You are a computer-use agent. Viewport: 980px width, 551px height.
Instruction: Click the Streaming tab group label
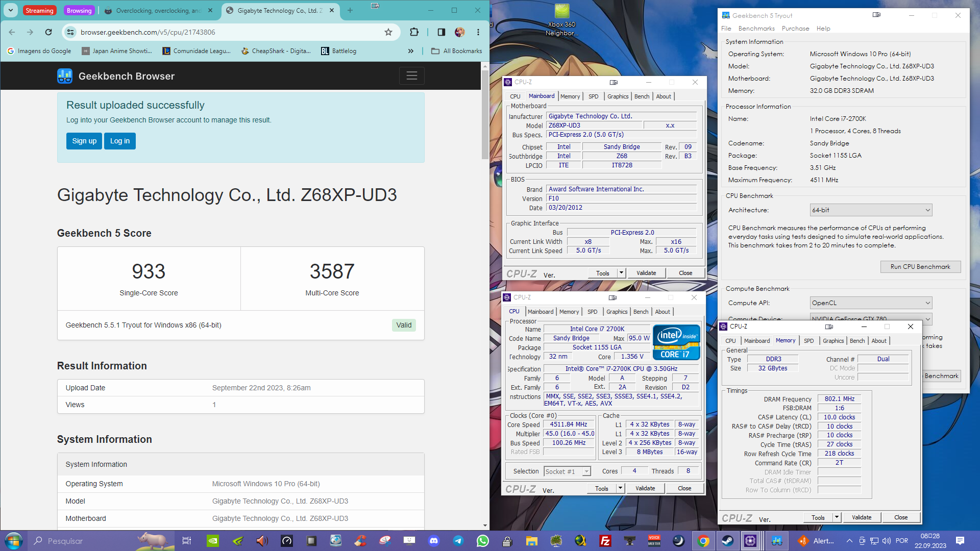pyautogui.click(x=39, y=11)
